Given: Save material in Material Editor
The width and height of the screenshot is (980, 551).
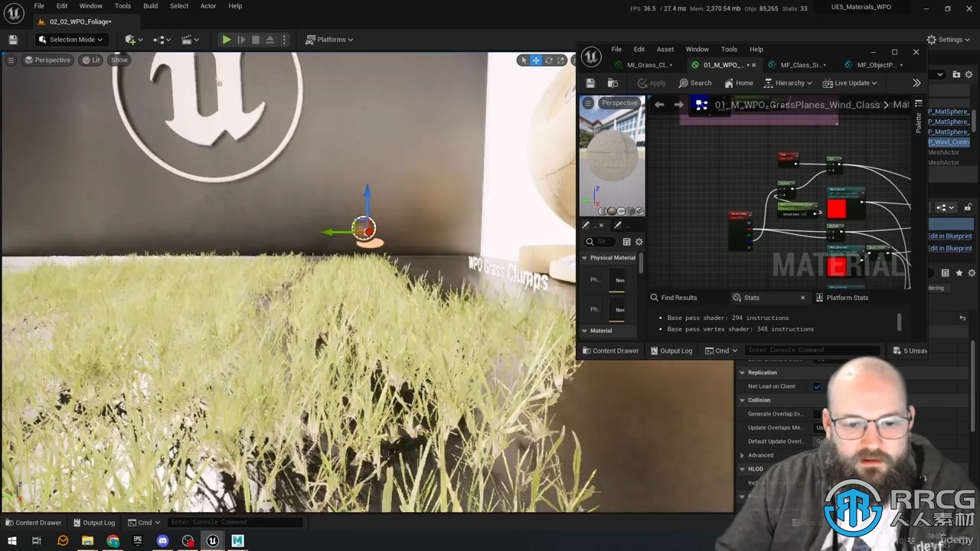Looking at the screenshot, I should pos(590,83).
